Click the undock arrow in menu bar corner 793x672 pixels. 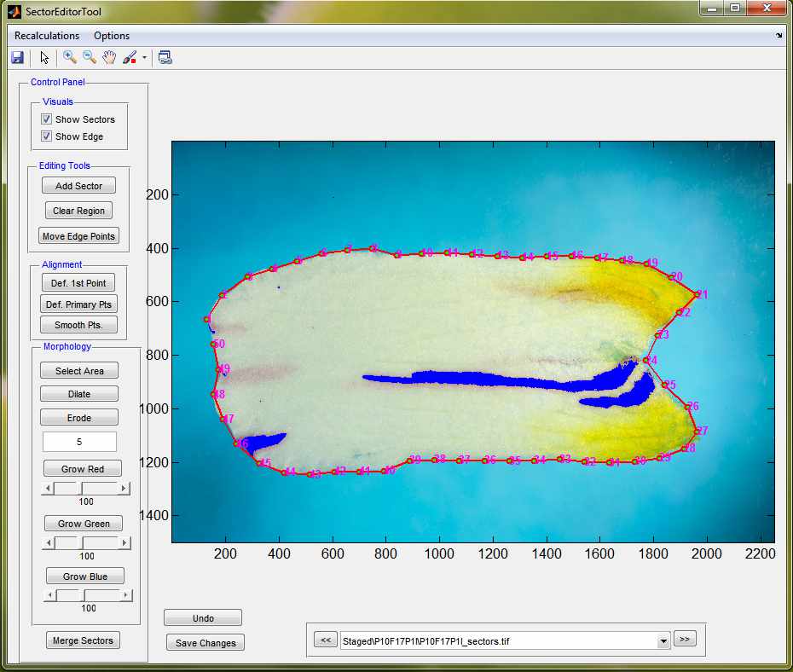[779, 36]
